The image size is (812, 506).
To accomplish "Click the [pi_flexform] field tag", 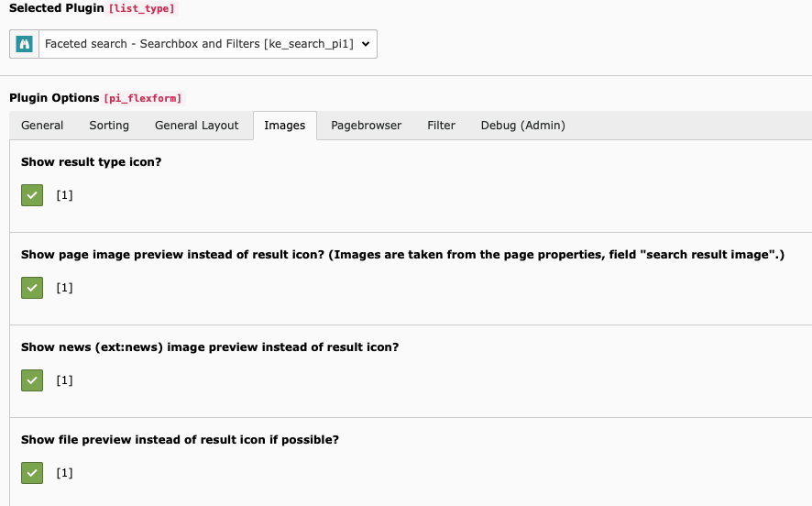I will [142, 98].
